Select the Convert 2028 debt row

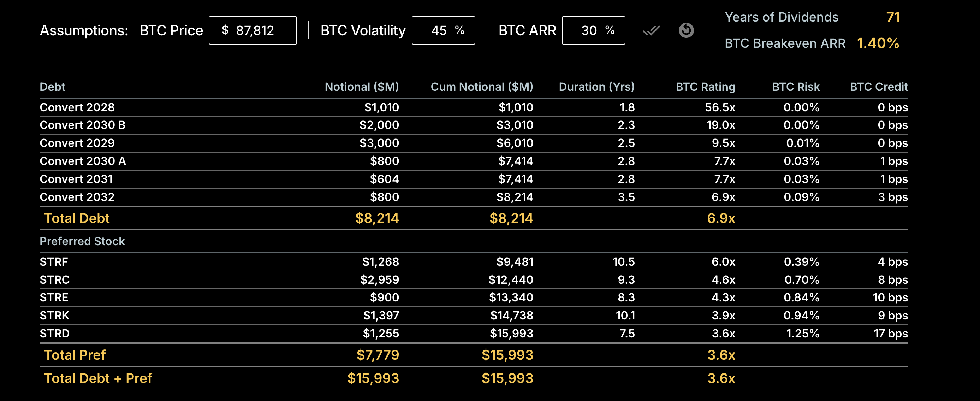point(77,107)
